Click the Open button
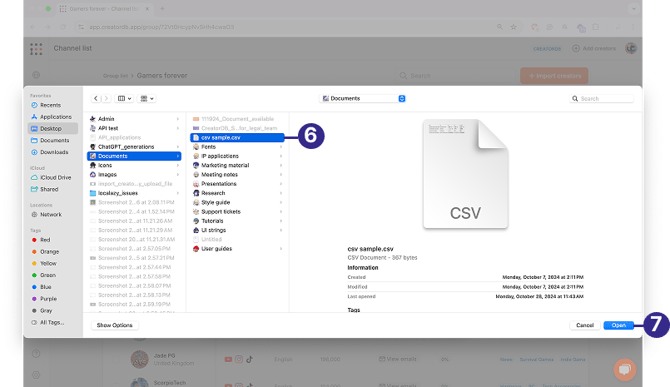The width and height of the screenshot is (670, 387). (618, 325)
